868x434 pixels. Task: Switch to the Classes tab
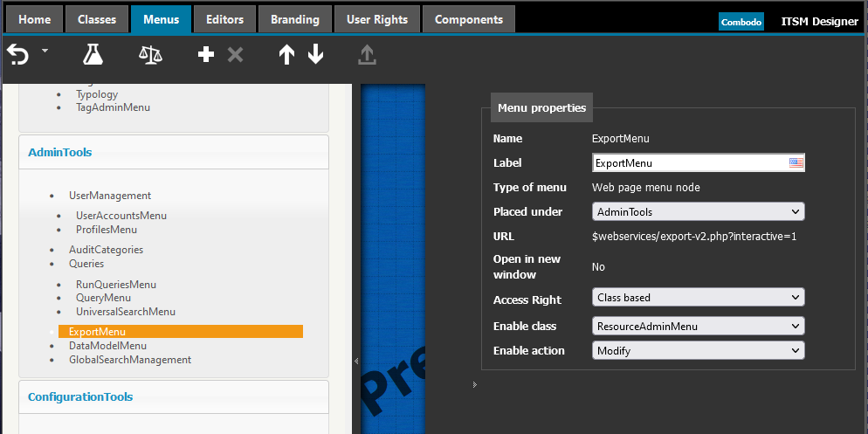(96, 19)
